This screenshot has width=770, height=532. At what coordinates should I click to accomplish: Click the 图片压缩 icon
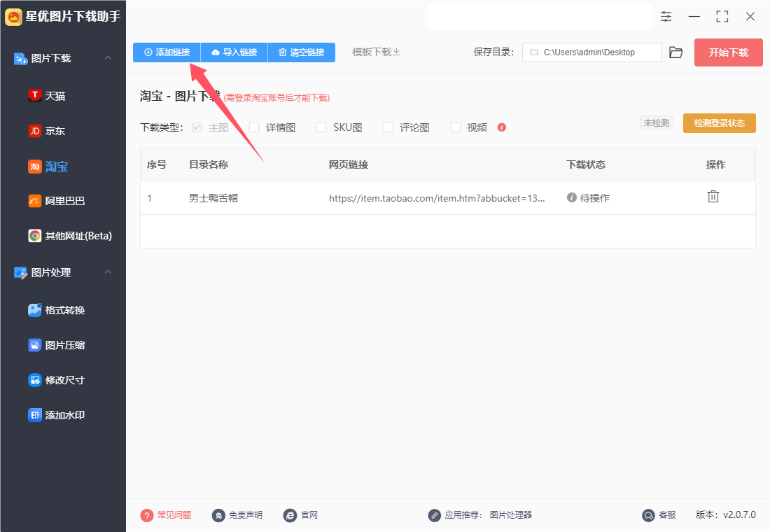click(x=34, y=345)
